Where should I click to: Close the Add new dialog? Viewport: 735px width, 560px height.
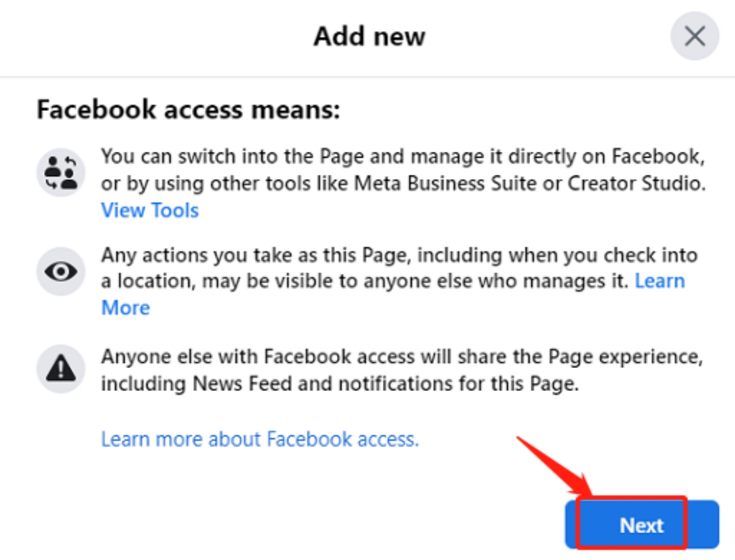click(694, 36)
